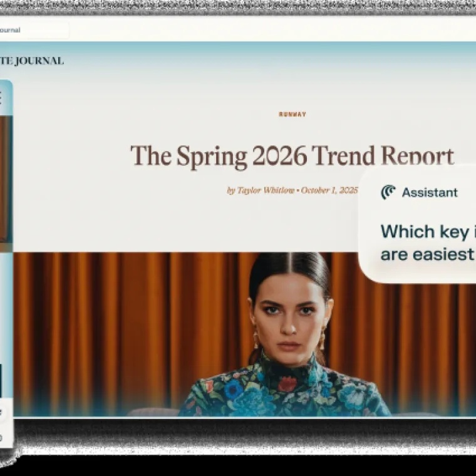
Task: Click the 'are easiest' line in Assistant card
Action: [427, 254]
